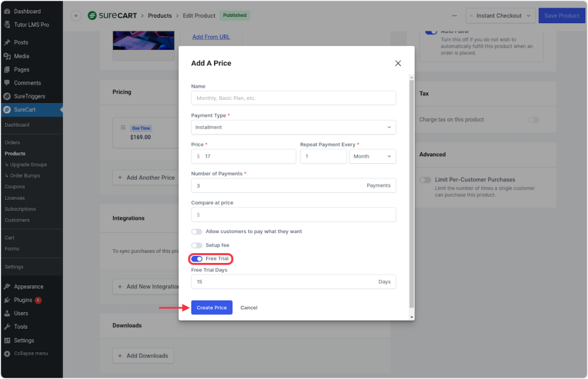
Task: Toggle Allow customers to pay what they want
Action: point(197,231)
